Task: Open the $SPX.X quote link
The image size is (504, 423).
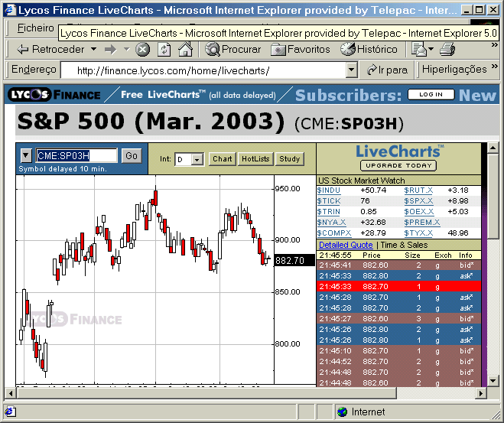Action: (x=418, y=201)
